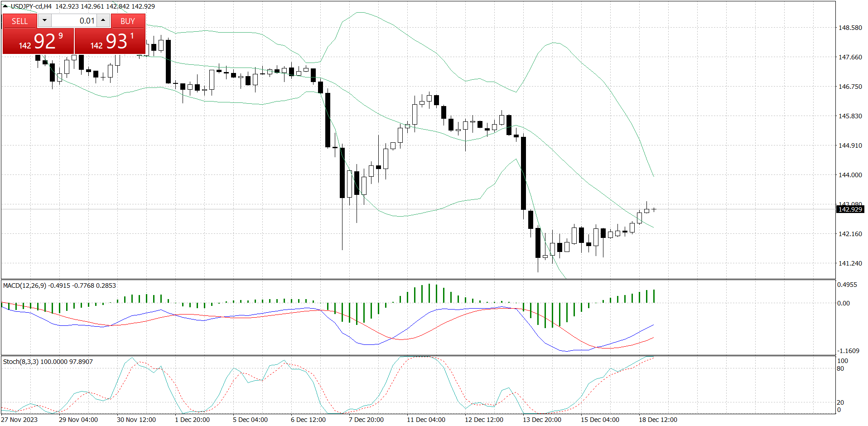This screenshot has width=868, height=426.
Task: Click the 0.00 MACD zero level label
Action: 843,303
